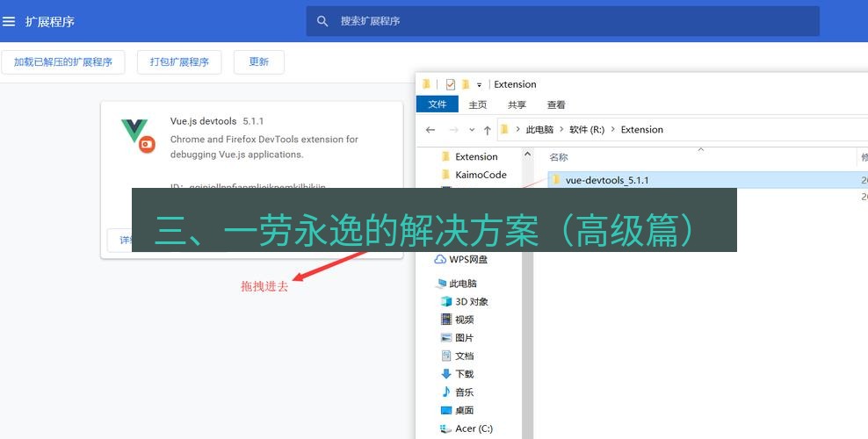This screenshot has height=439, width=868.
Task: Click the Extension sidebar folder icon
Action: [x=446, y=156]
